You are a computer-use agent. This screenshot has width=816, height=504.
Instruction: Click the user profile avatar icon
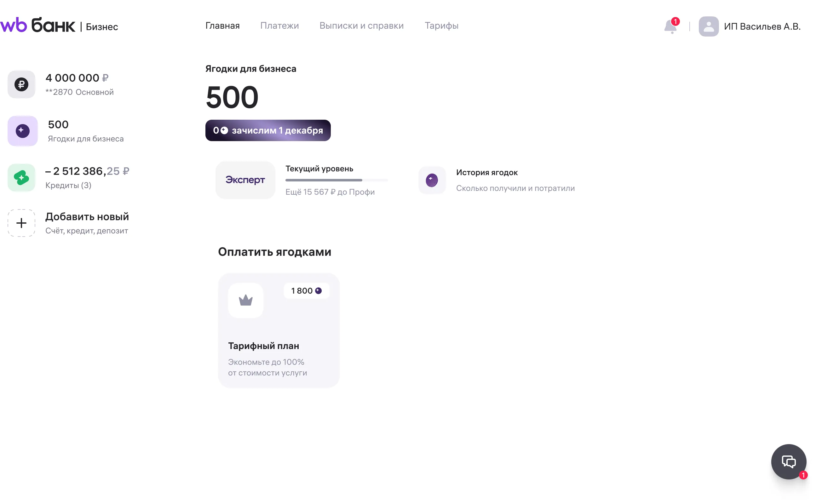point(708,26)
